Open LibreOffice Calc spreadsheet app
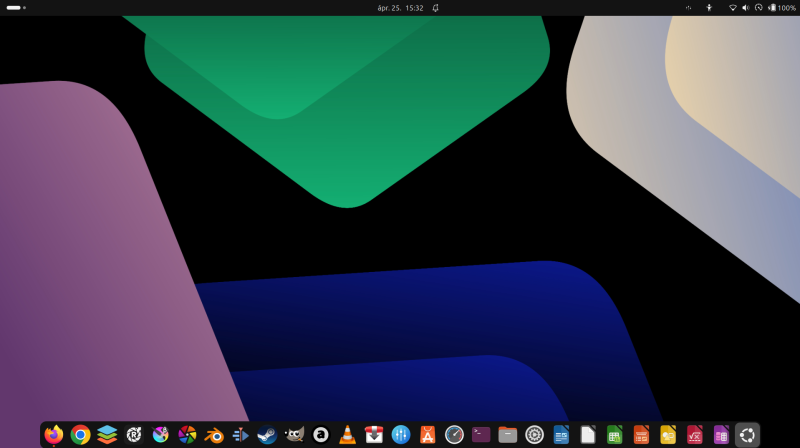 [615, 434]
